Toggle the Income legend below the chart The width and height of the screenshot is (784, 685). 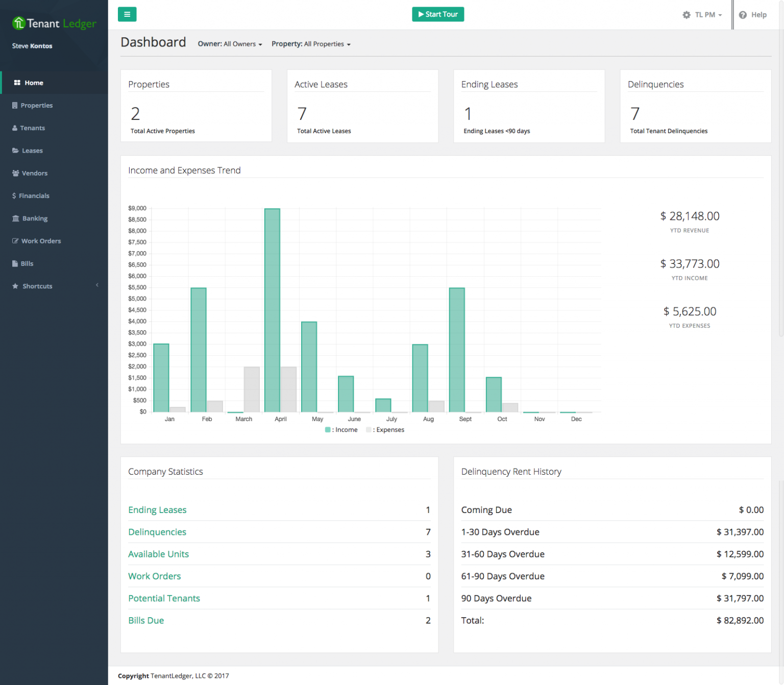(341, 429)
